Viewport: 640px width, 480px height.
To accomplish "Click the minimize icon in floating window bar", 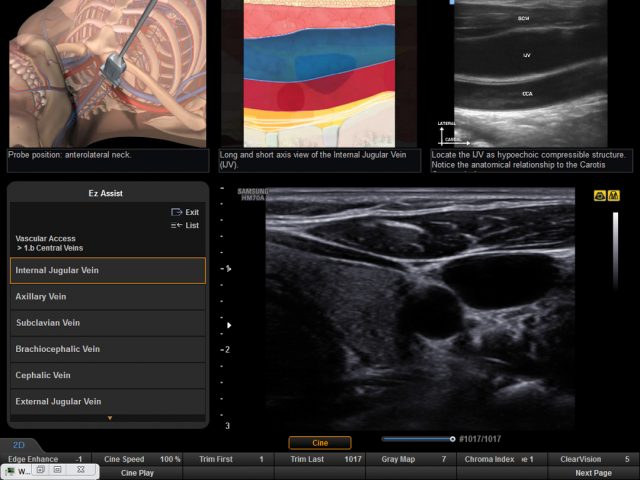I will tap(57, 469).
